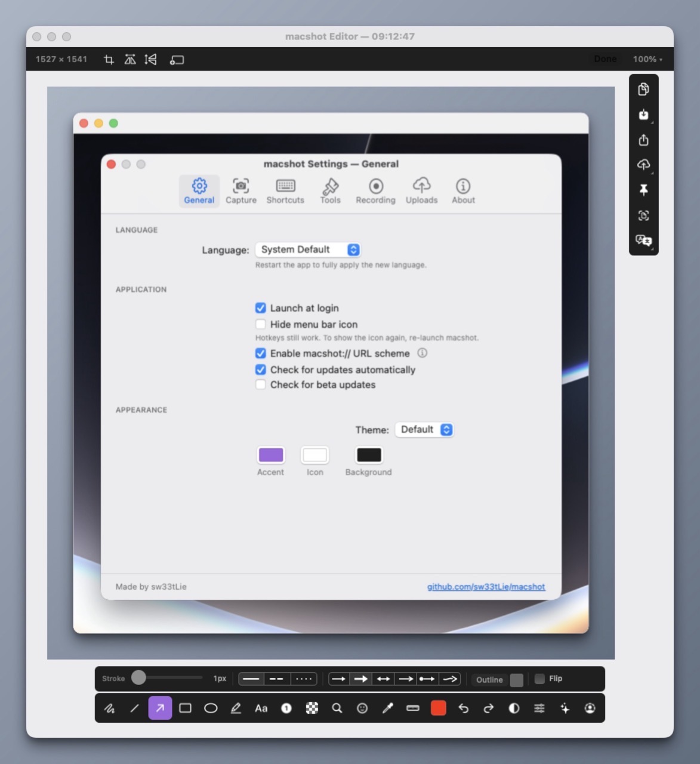The image size is (700, 764).
Task: Select the ellipse shape tool
Action: point(211,708)
